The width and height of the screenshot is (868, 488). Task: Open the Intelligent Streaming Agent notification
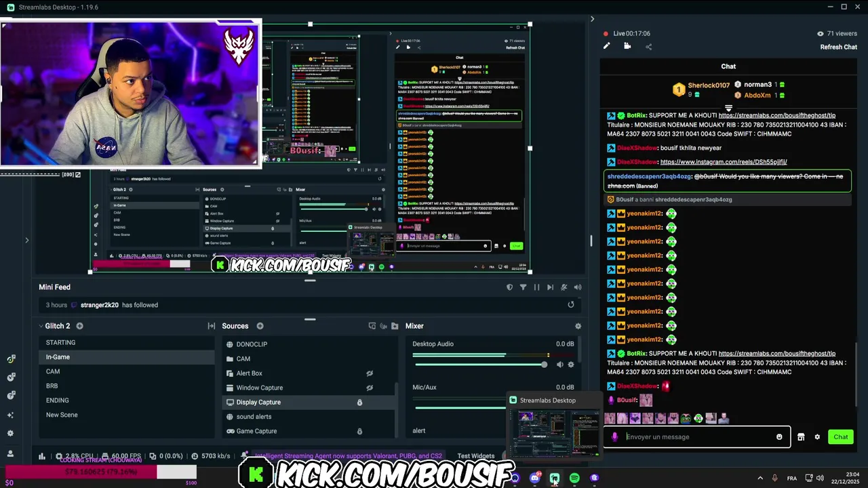pyautogui.click(x=348, y=456)
